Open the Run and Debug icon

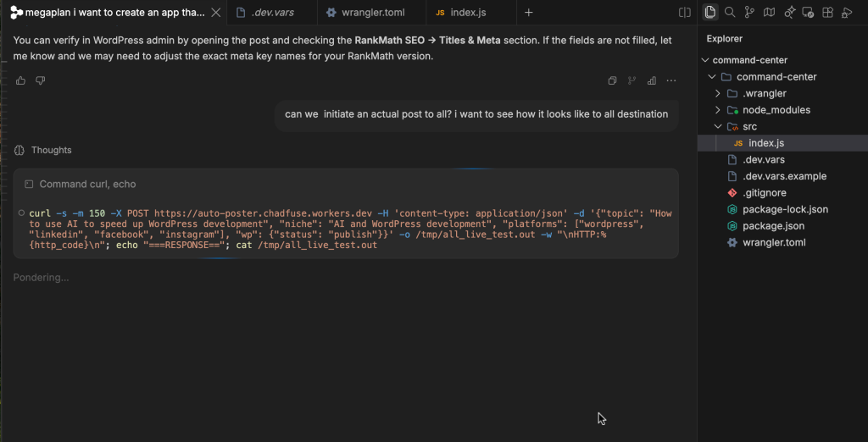pos(847,12)
